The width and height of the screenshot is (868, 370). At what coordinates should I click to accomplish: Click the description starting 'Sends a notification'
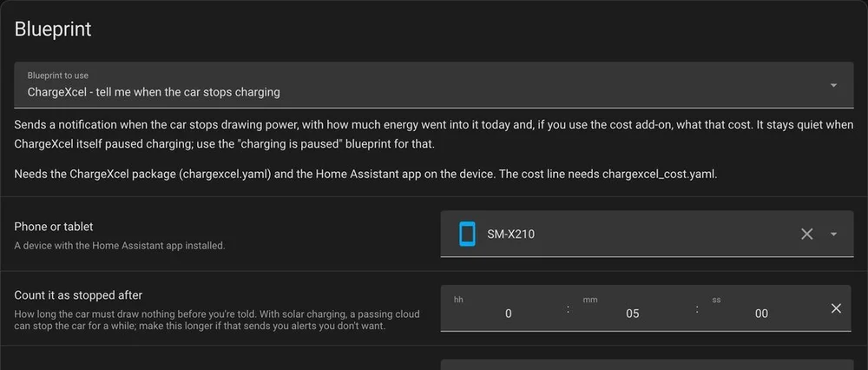coord(433,135)
